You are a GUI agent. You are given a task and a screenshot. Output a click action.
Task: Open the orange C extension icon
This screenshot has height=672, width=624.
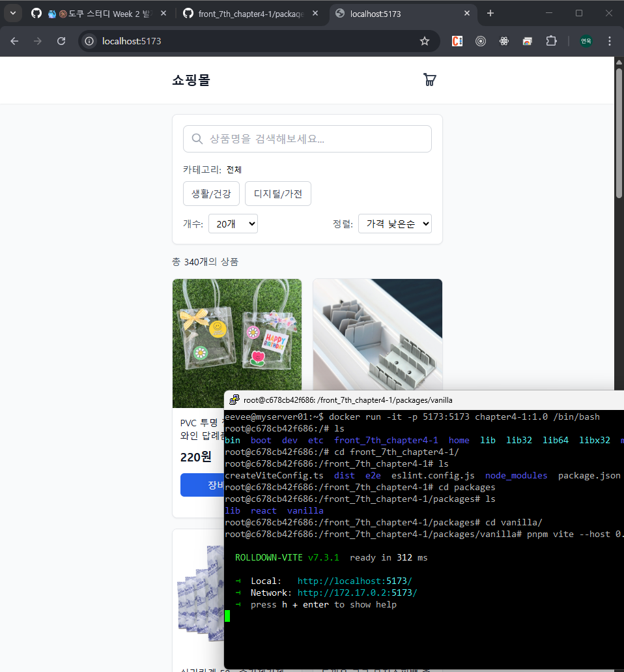click(457, 41)
